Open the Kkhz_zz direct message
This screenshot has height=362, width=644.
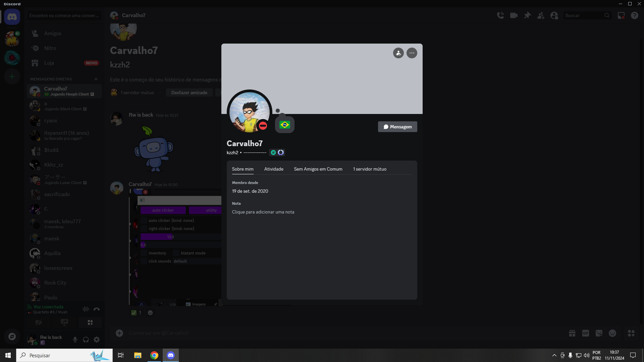pos(64,165)
